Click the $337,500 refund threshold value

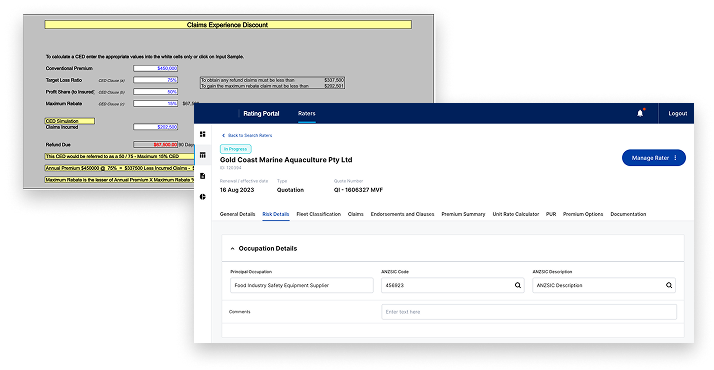coord(334,80)
